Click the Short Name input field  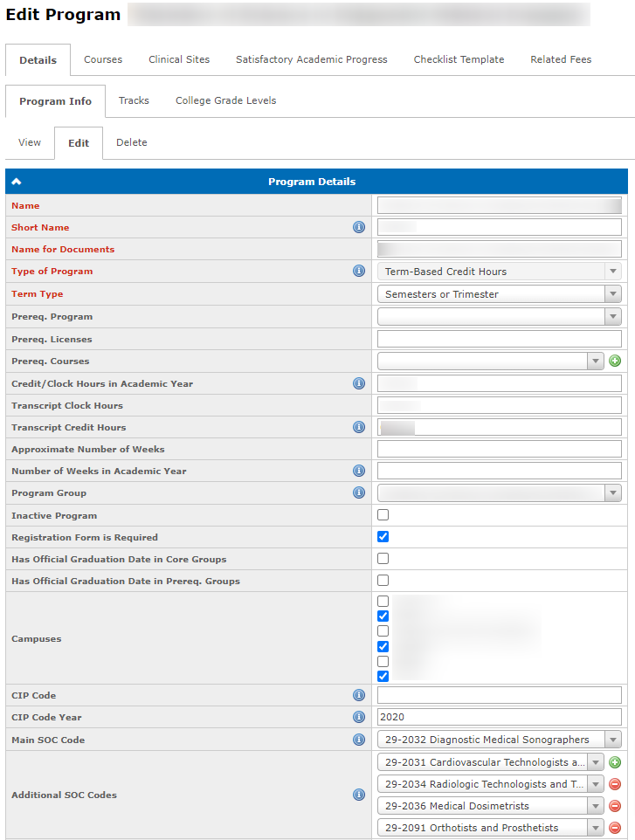click(x=500, y=227)
